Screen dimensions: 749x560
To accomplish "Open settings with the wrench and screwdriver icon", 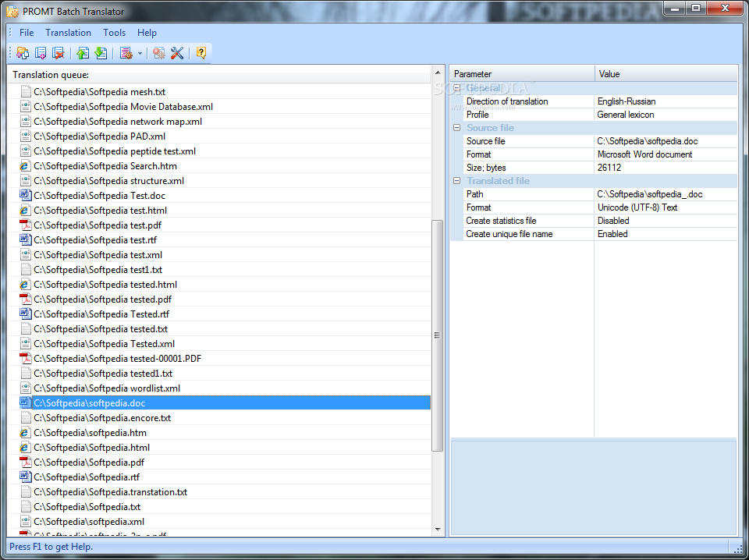I will pos(177,53).
